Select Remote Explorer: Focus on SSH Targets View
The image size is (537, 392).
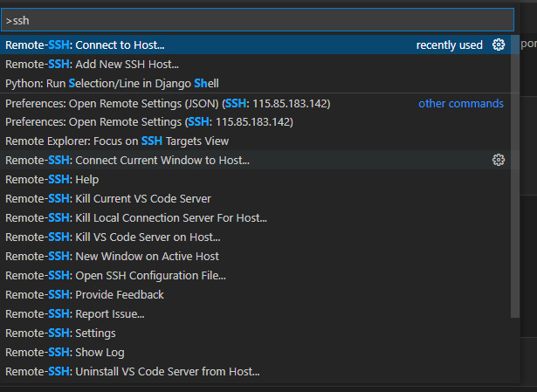click(255, 141)
